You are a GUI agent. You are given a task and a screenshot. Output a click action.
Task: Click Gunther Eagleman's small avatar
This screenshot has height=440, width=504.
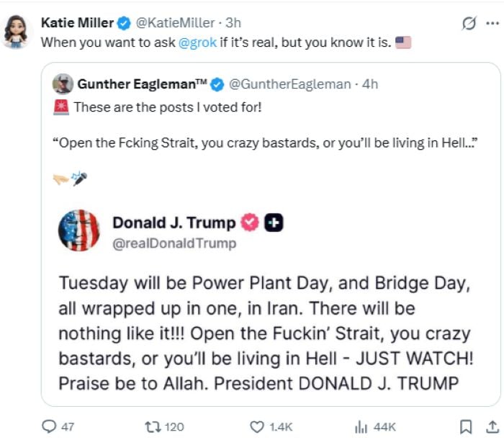point(63,84)
